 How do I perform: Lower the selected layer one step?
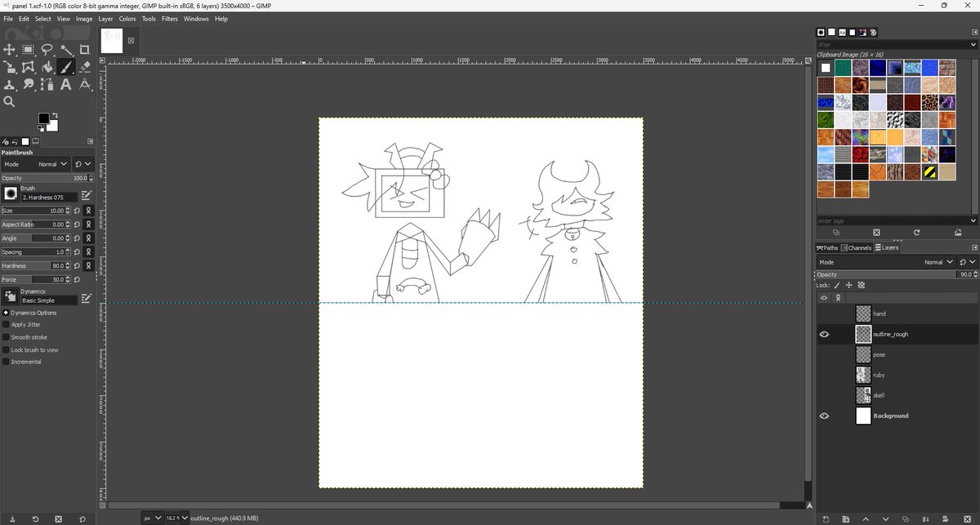coord(887,518)
